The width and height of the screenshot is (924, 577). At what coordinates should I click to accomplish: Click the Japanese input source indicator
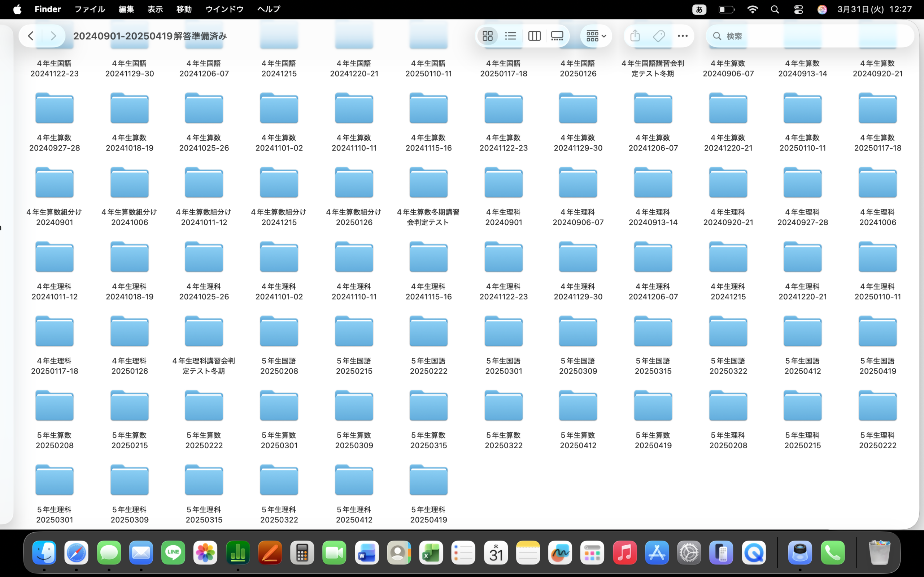699,9
